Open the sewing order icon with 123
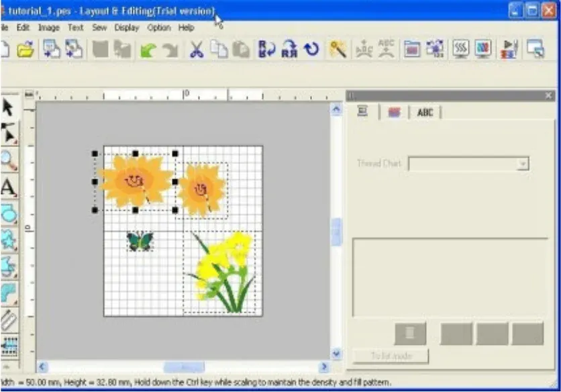This screenshot has height=392, width=561. tap(435, 49)
